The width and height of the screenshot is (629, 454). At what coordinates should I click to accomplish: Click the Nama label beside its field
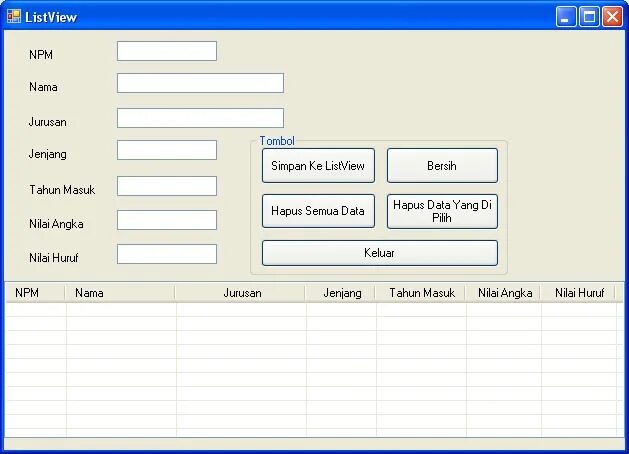pos(43,87)
